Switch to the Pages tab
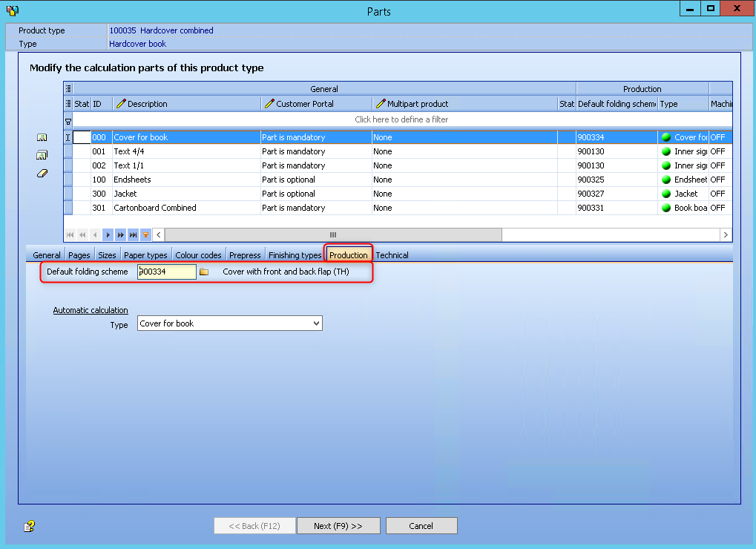Viewport: 756px width, 549px height. tap(79, 255)
